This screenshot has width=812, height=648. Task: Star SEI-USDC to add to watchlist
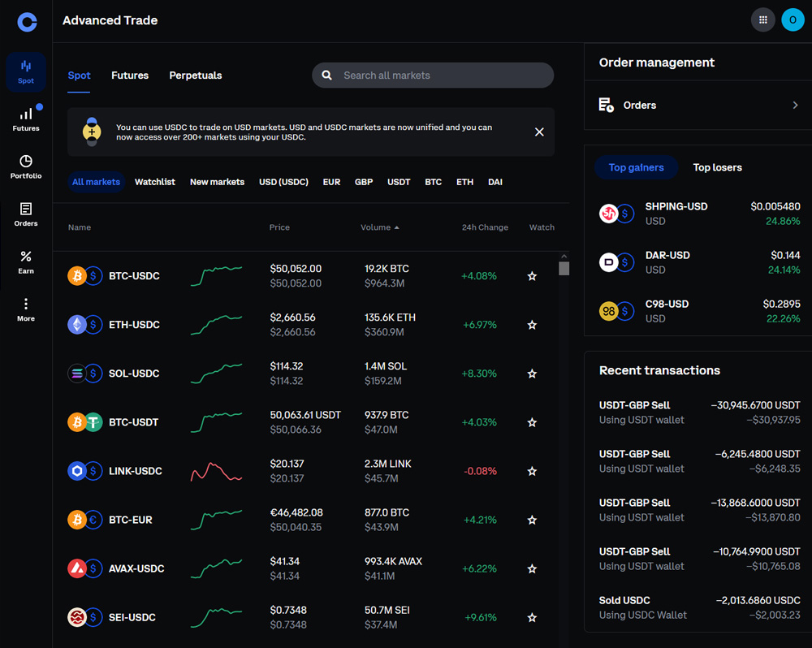[532, 617]
